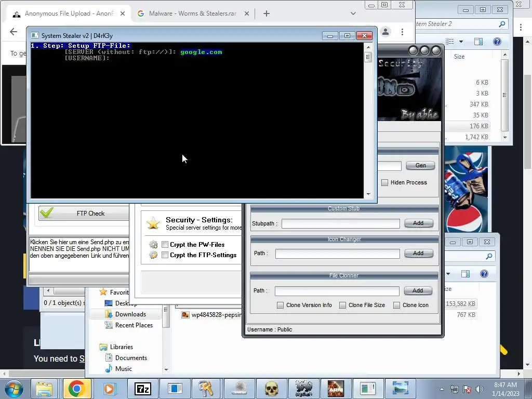
Task: Open view options dropdown arrow in Stealer 2 explorer
Action: 461,42
